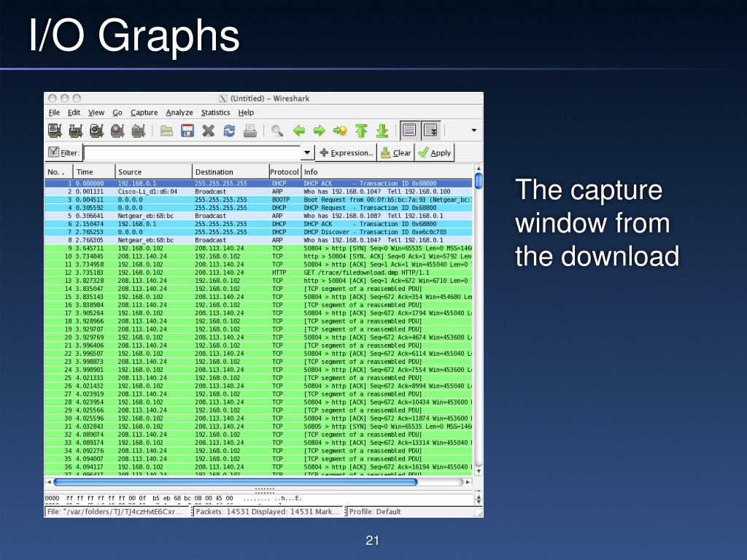Open the Statistics menu

click(x=215, y=112)
